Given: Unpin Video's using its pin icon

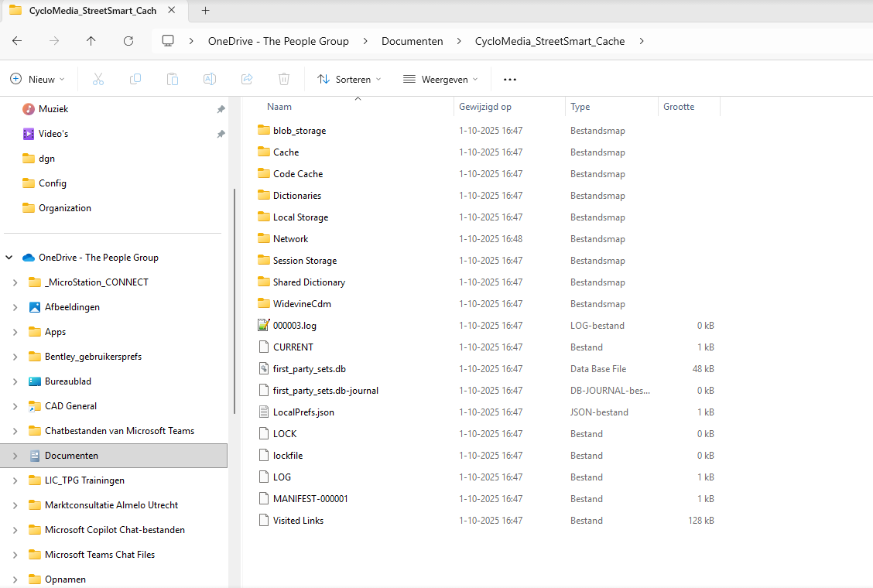Looking at the screenshot, I should pos(221,134).
